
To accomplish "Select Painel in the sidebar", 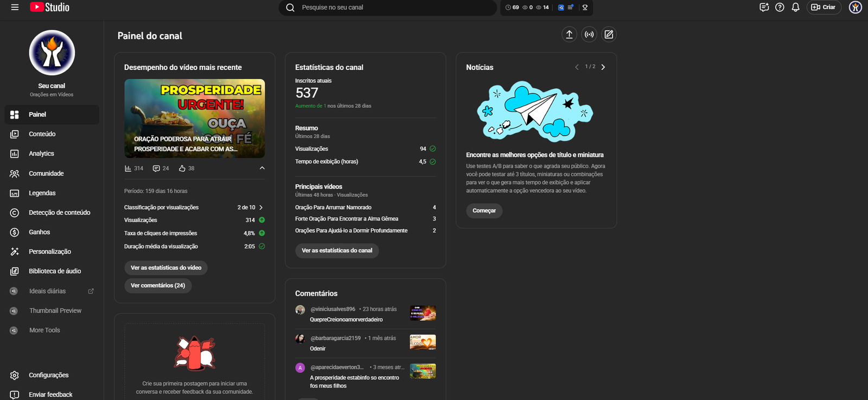I will coord(52,114).
